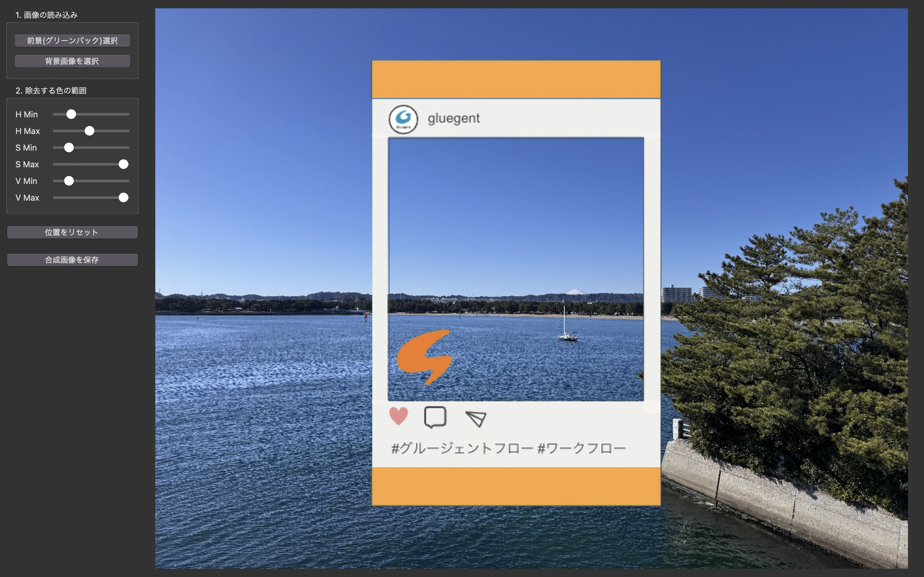Image resolution: width=924 pixels, height=577 pixels.
Task: Click the V Min slider handle
Action: (x=70, y=181)
